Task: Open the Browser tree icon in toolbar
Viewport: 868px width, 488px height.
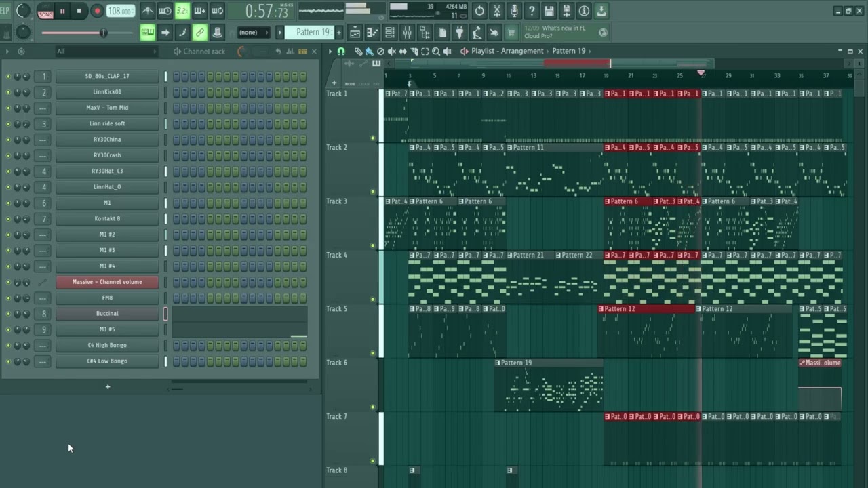Action: pyautogui.click(x=425, y=33)
